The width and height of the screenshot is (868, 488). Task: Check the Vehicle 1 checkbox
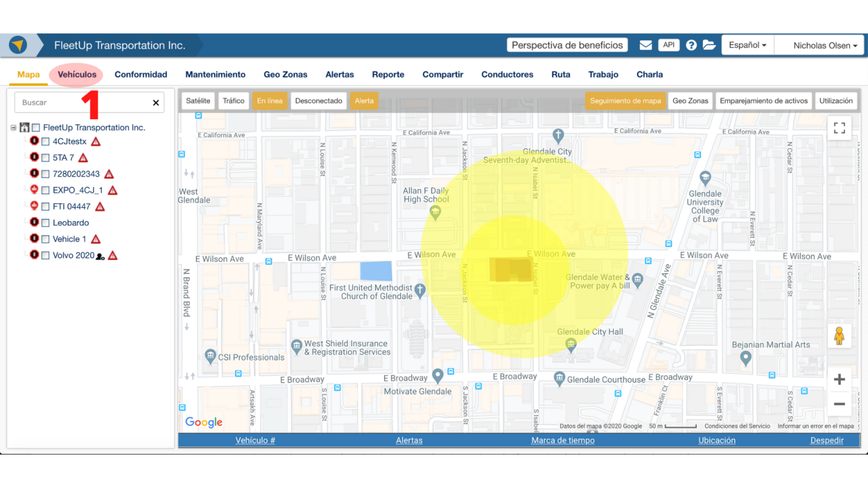point(45,239)
